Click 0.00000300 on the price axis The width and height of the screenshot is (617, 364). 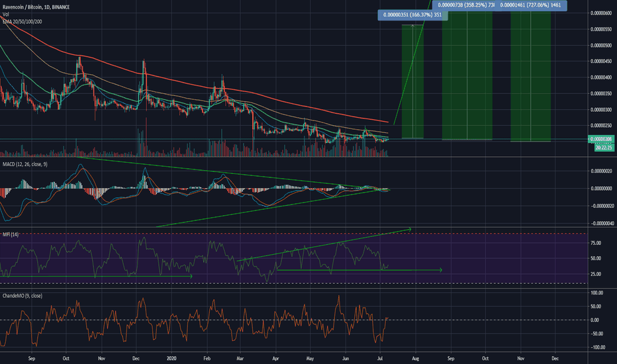(x=601, y=109)
